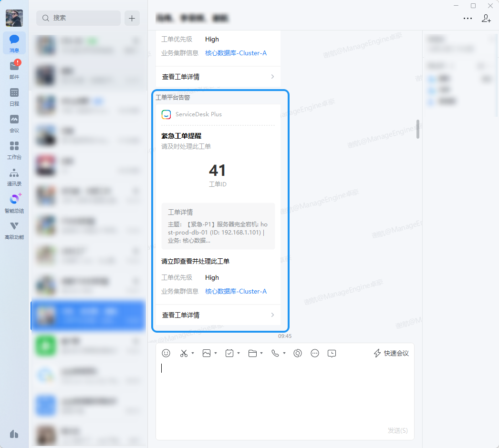Viewport: 499px width, 448px height.
Task: Select the scissors screenshot tool
Action: (x=184, y=353)
